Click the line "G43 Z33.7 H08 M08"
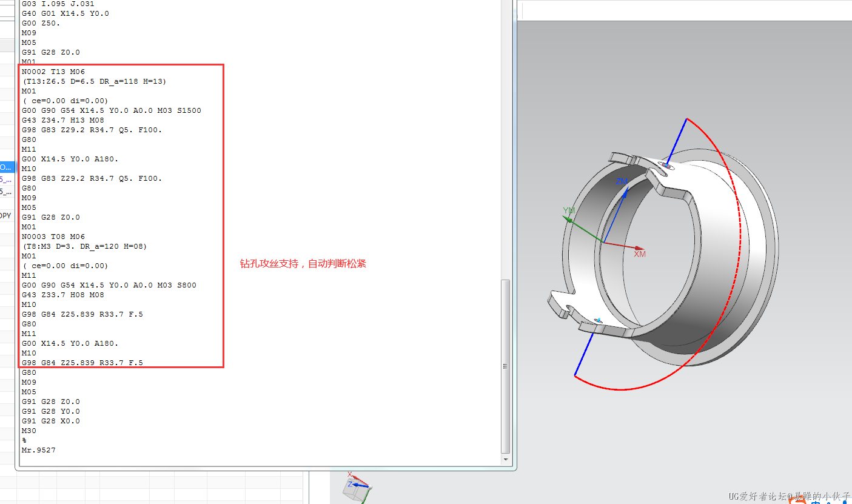 63,295
